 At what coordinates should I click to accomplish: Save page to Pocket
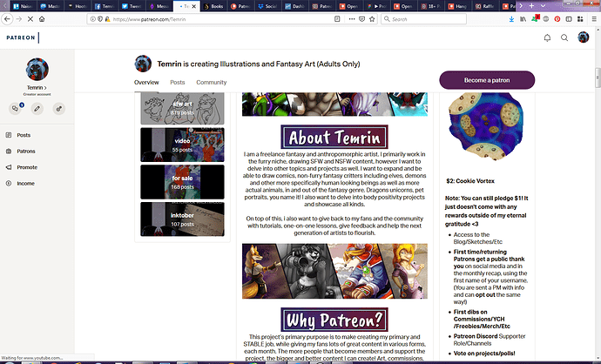(x=361, y=19)
